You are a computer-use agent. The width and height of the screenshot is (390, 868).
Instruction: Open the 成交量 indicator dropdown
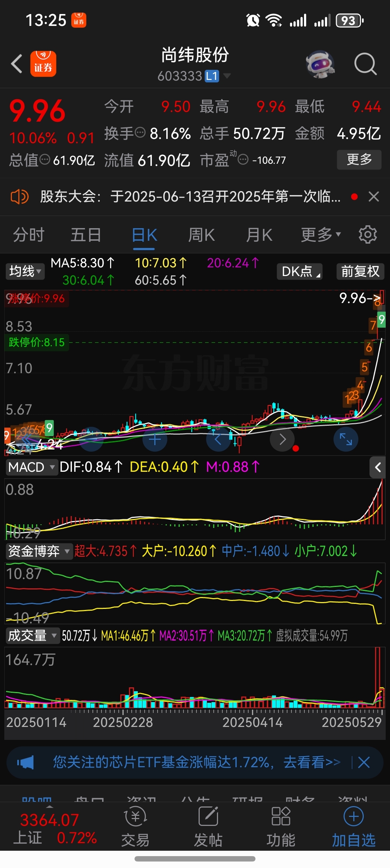point(32,636)
